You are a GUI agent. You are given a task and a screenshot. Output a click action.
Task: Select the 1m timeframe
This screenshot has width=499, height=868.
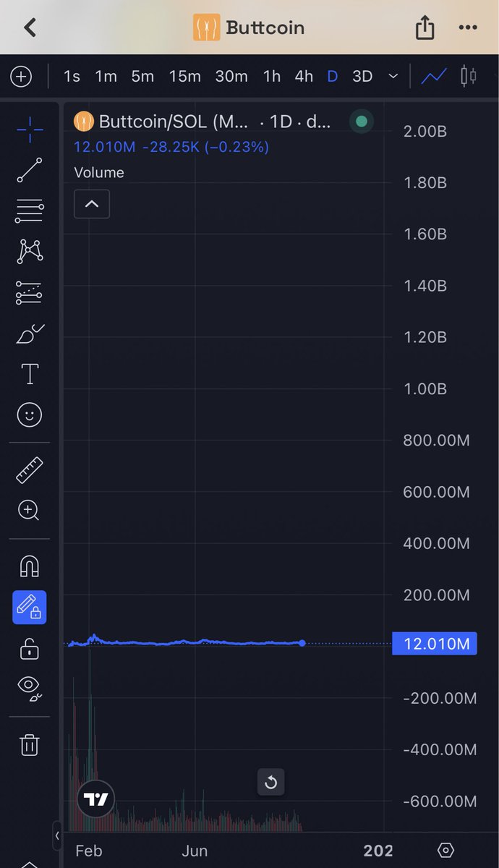pos(106,76)
